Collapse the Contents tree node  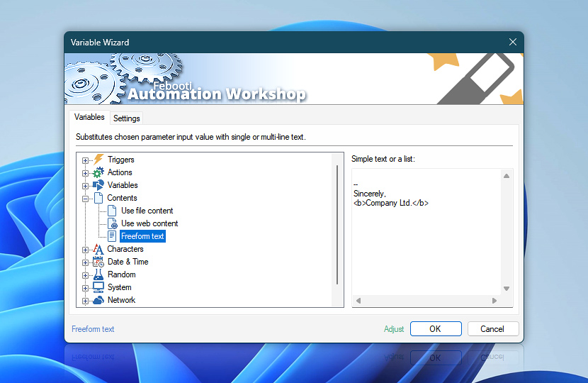click(x=85, y=199)
